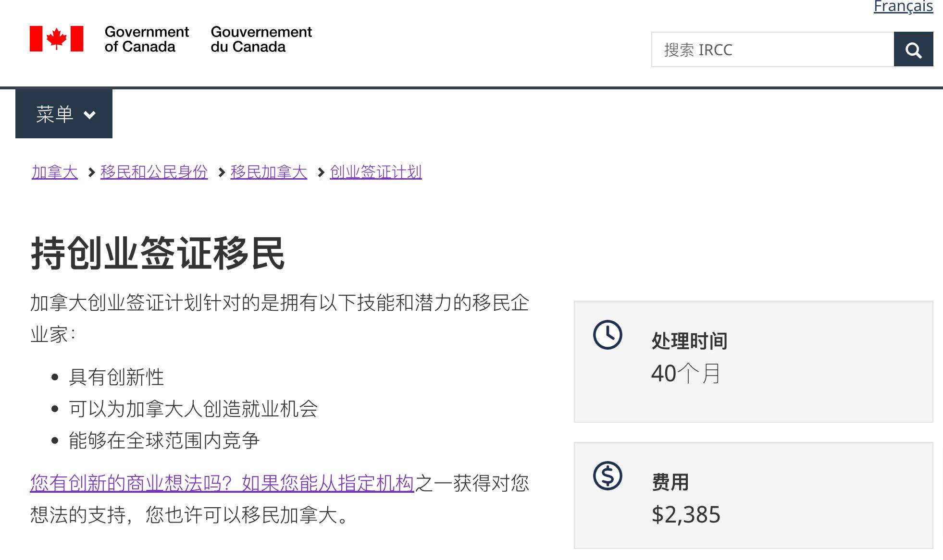Open the 菜单 chevron arrow

pyautogui.click(x=88, y=115)
